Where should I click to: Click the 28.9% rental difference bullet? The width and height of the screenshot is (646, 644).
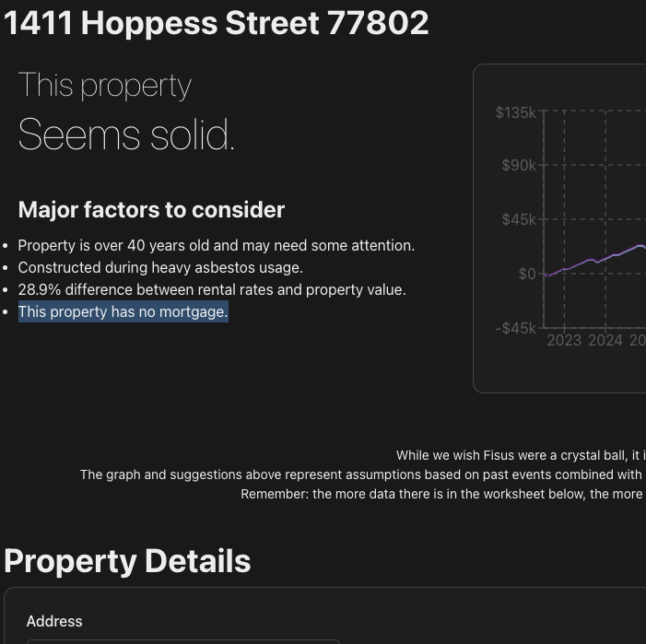[x=211, y=289]
